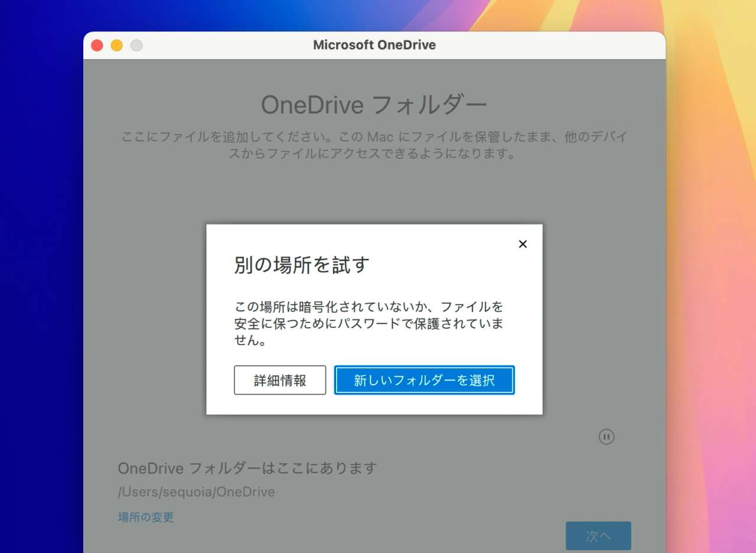Close the 別の場所を試す dialog with X
756x553 pixels.
522,244
